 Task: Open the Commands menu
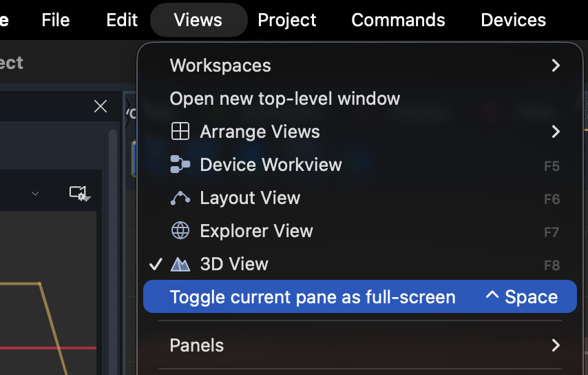click(x=398, y=20)
